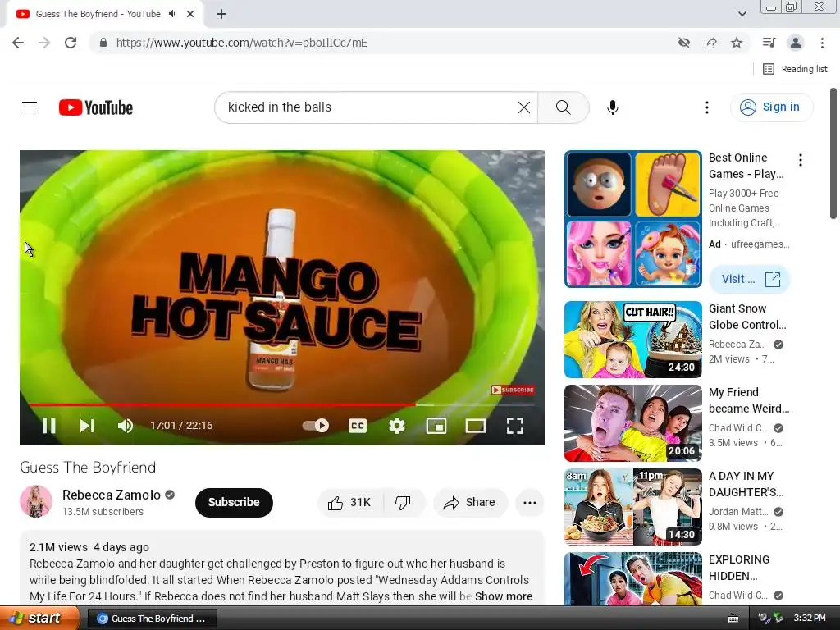840x630 pixels.
Task: Share the video
Action: [470, 503]
